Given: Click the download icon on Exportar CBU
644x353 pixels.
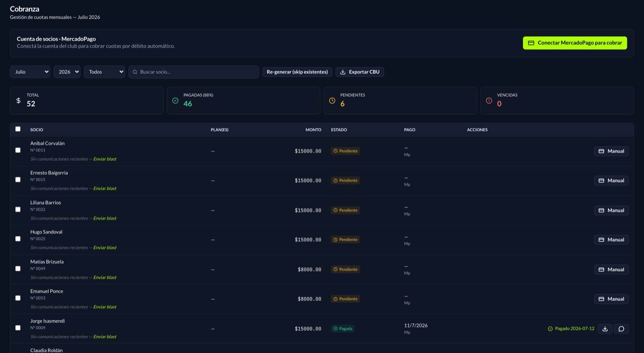Looking at the screenshot, I should click(343, 72).
